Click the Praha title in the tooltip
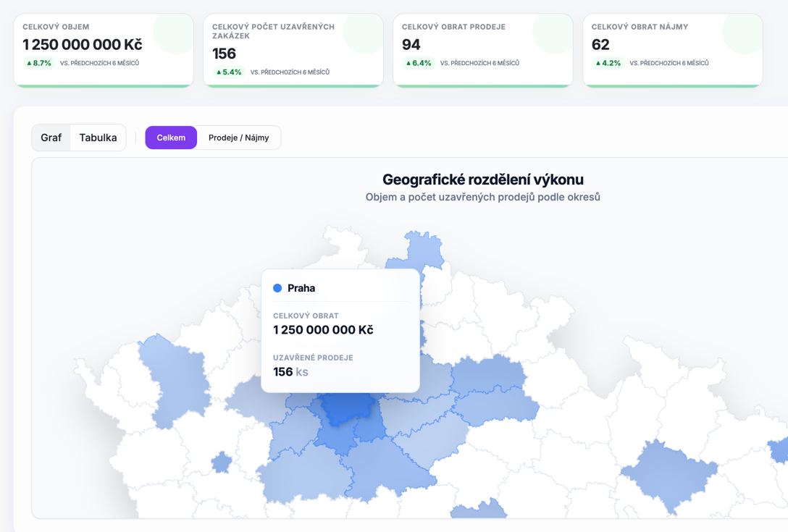The image size is (788, 532). click(x=301, y=287)
